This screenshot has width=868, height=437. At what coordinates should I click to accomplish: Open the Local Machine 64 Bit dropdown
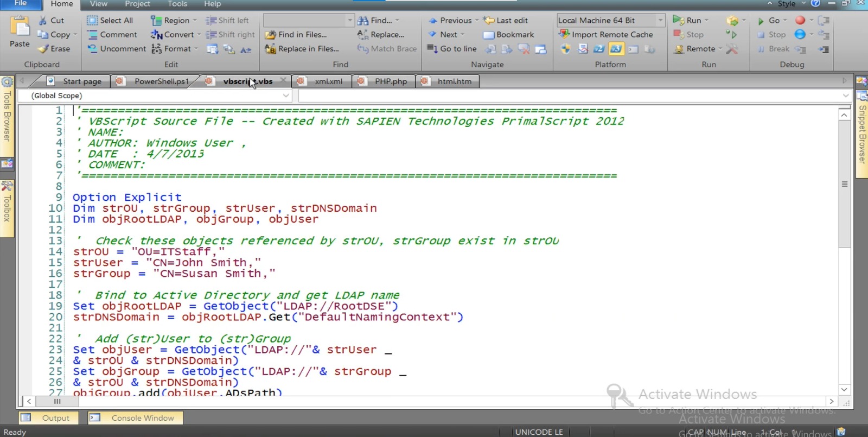tap(660, 21)
